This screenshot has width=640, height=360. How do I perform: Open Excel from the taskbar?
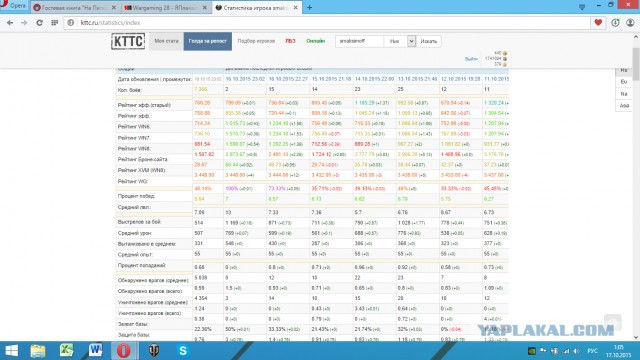pos(67,351)
